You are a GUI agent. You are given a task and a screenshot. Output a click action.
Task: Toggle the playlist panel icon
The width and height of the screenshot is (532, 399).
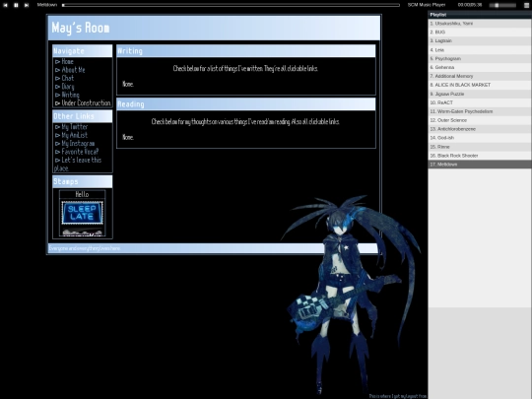(x=526, y=5)
